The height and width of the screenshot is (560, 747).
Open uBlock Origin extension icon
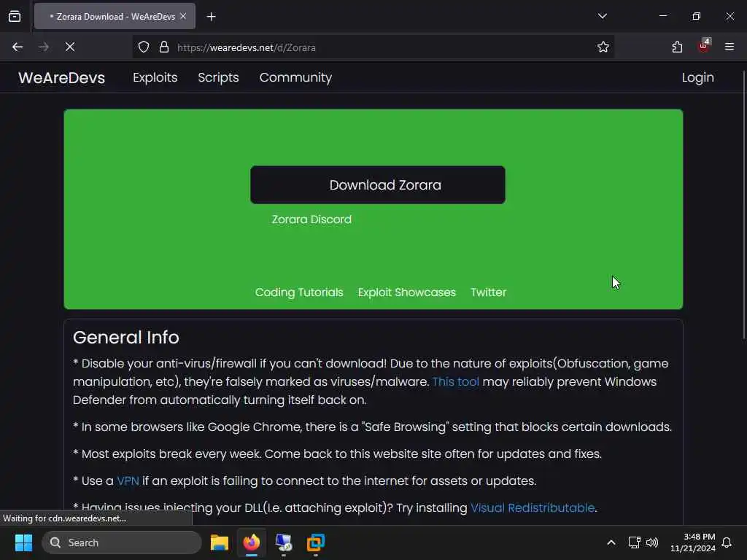[704, 46]
